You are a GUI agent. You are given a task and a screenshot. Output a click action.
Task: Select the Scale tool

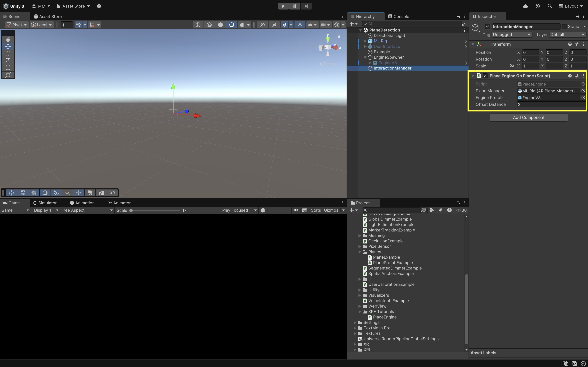coord(8,61)
